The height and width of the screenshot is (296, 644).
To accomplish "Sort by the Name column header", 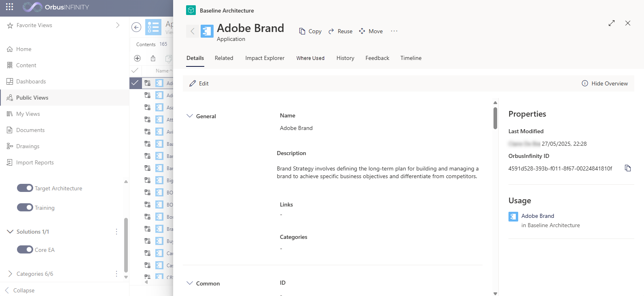I will coord(162,71).
